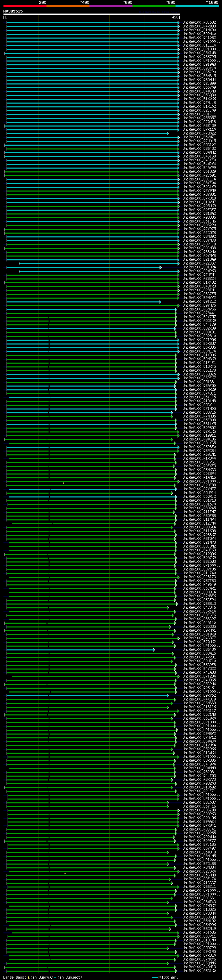The width and height of the screenshot is (222, 980).
Task: Select label UniRef100_Q36795
Action: coord(199,57)
